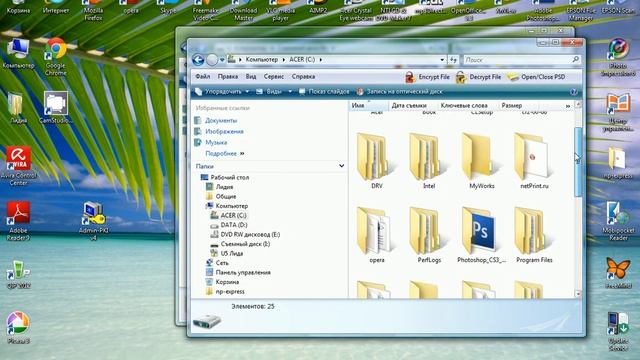Click the Поиск search field

click(x=517, y=60)
